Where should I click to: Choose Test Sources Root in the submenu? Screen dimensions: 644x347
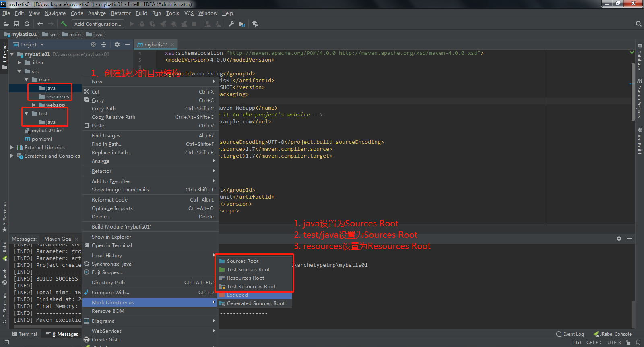coord(255,270)
